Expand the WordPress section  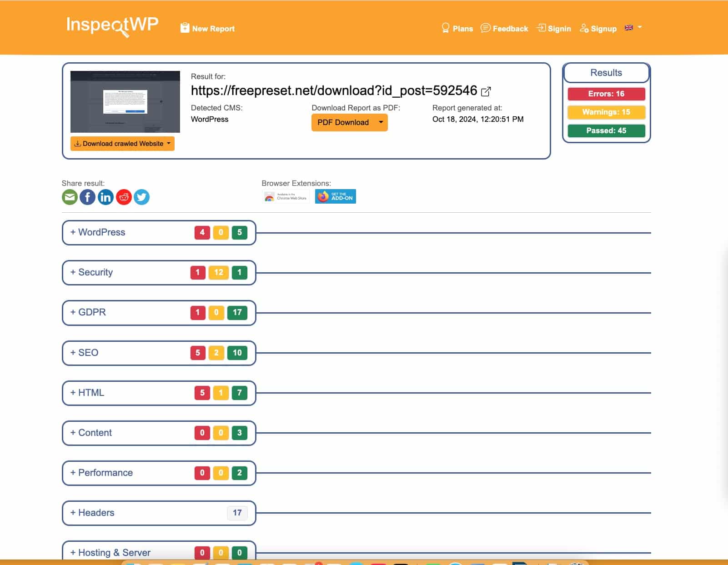click(159, 232)
